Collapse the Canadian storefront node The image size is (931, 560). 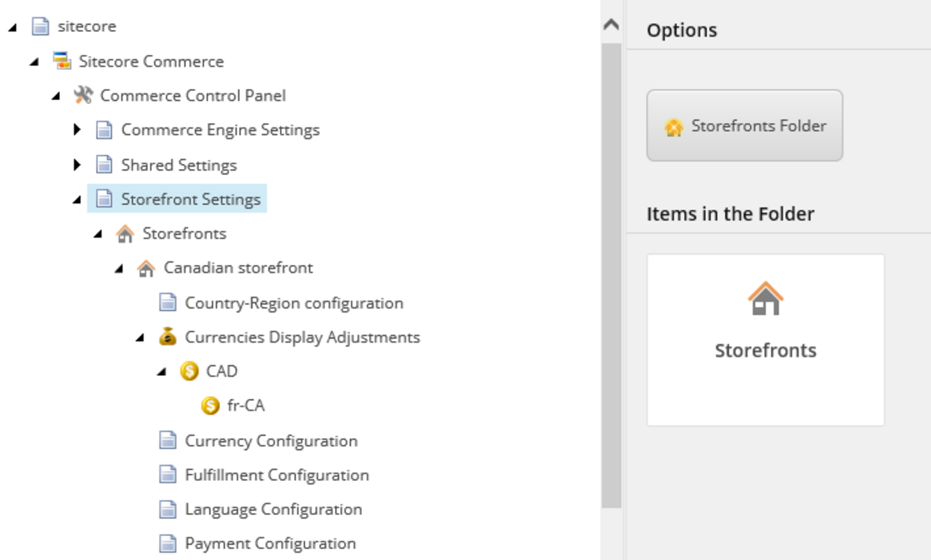(118, 268)
